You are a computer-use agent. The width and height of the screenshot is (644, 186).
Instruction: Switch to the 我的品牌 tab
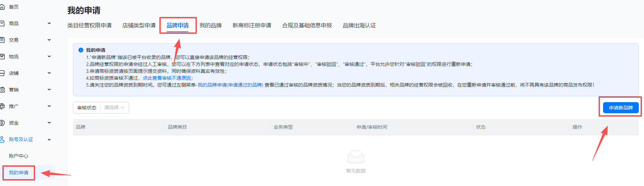210,26
